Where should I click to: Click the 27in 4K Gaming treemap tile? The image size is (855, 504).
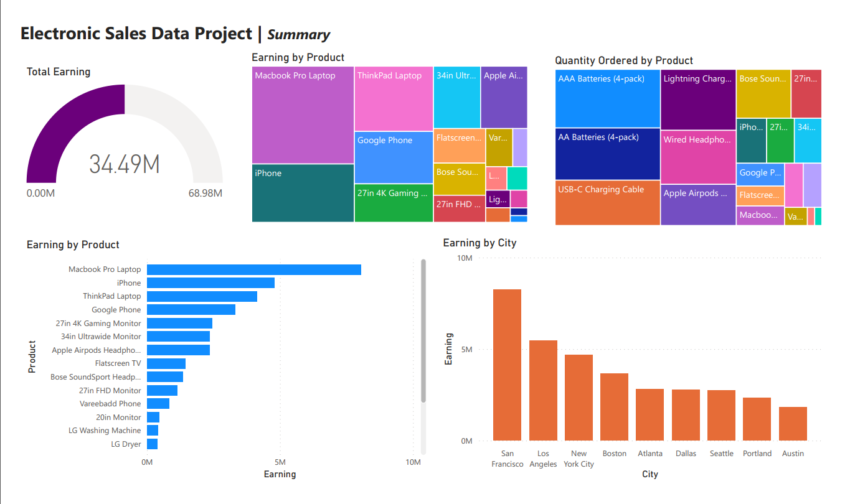[394, 203]
